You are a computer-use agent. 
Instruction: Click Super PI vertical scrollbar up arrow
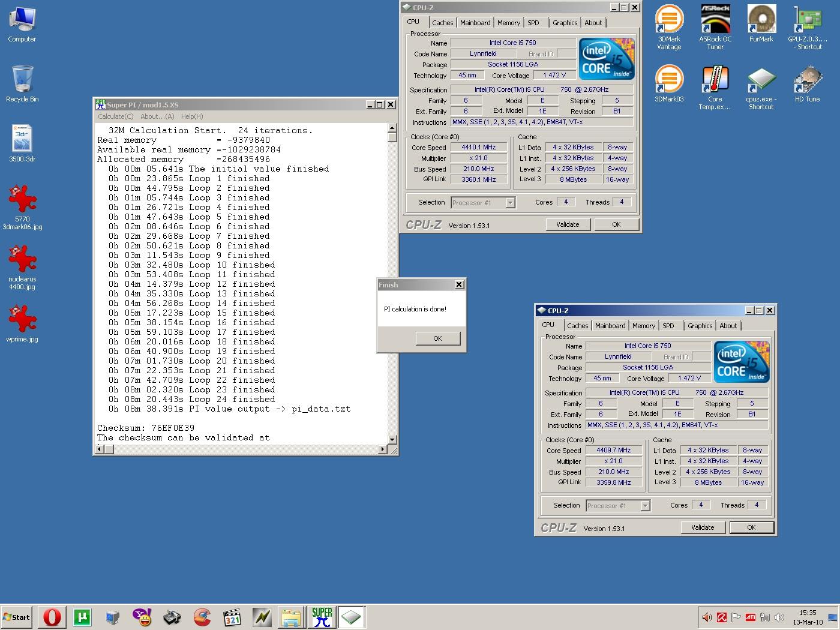[392, 128]
